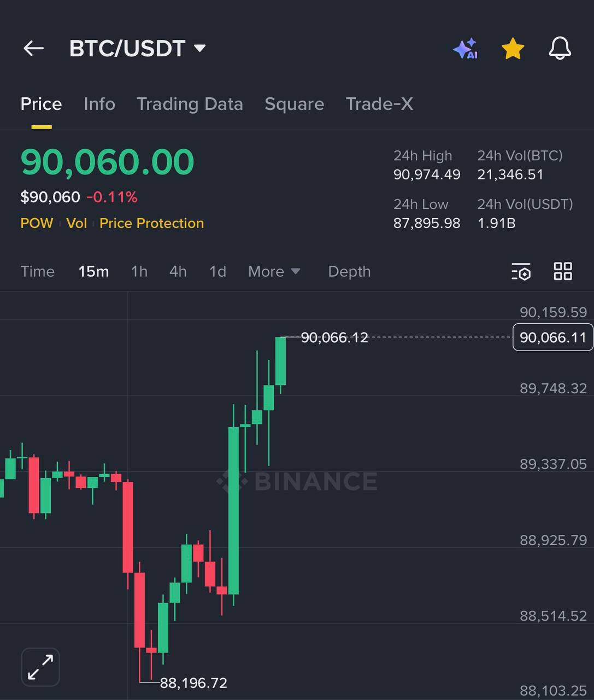Image resolution: width=594 pixels, height=700 pixels.
Task: Expand chart to fullscreen
Action: point(40,667)
